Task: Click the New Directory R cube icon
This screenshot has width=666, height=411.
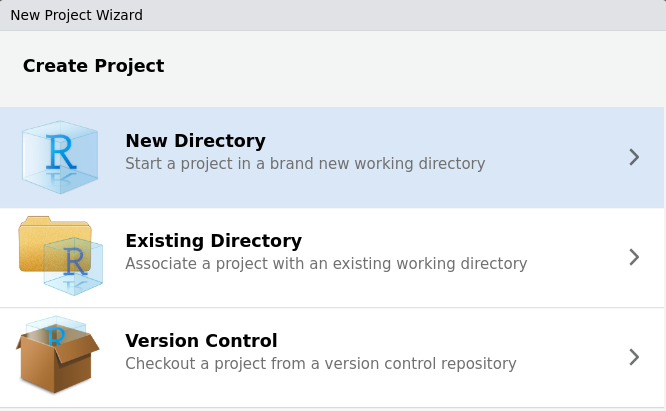Action: tap(60, 157)
